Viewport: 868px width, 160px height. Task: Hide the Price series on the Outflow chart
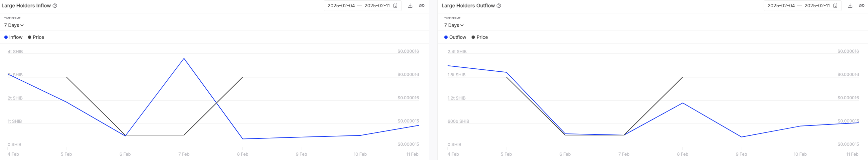tap(480, 38)
